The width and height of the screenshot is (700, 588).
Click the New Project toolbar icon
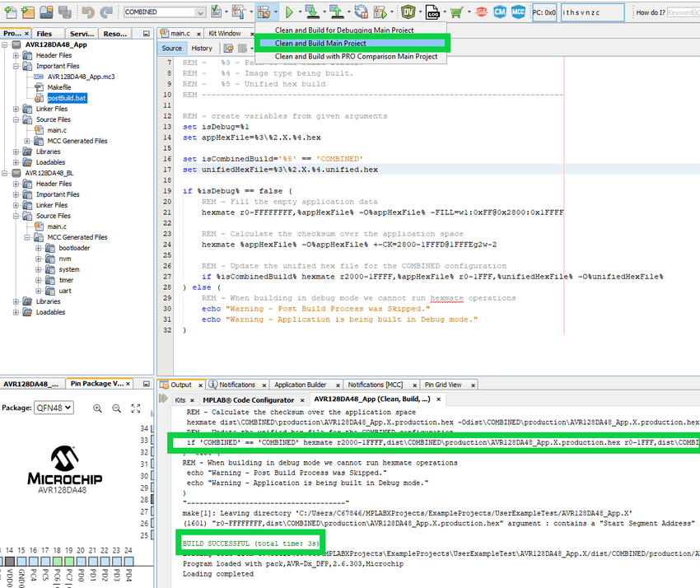pos(27,12)
